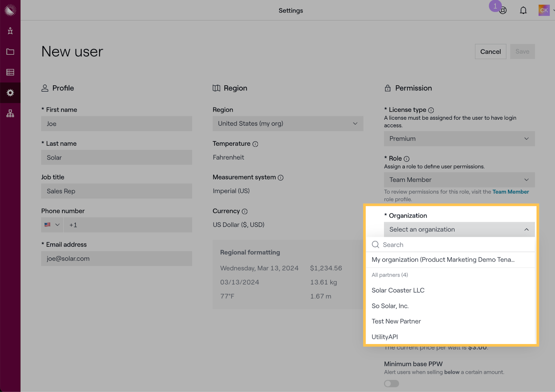
Task: Click the License type info icon
Action: tap(431, 110)
